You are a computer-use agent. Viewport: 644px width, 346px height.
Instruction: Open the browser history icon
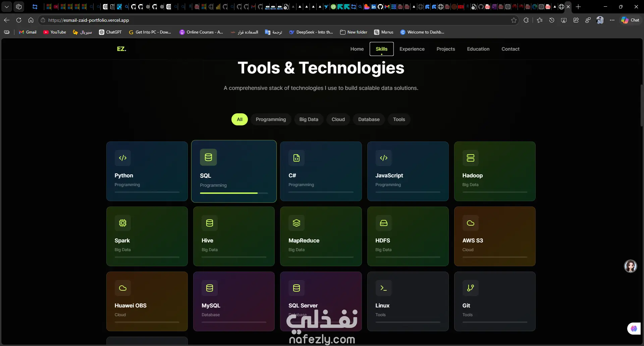[552, 20]
